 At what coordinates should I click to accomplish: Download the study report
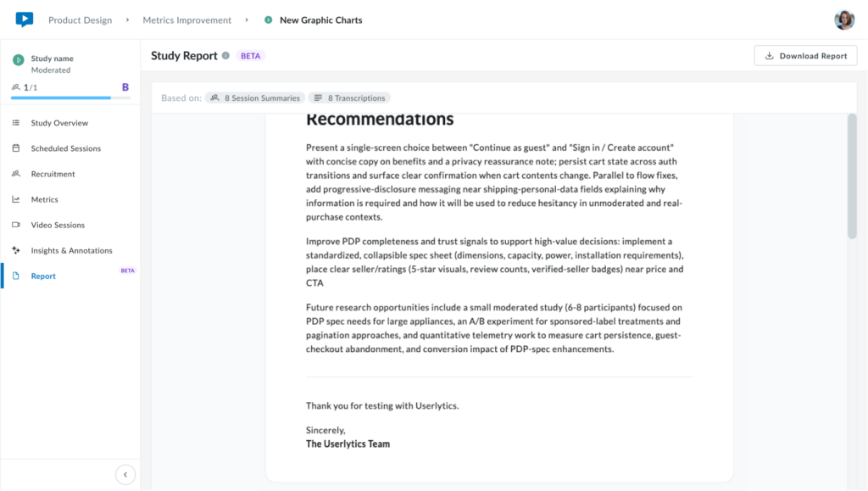tap(805, 55)
